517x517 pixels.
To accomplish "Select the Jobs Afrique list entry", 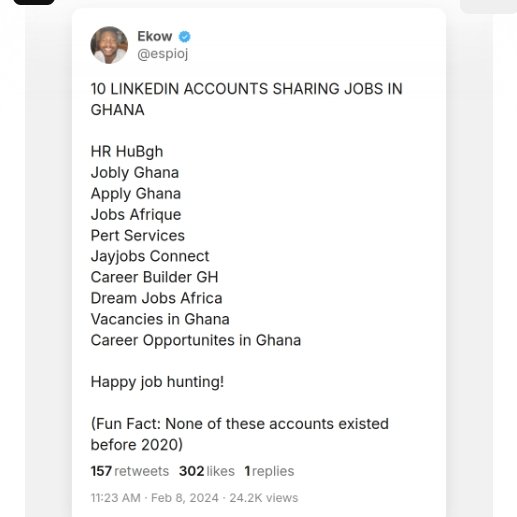I will click(x=136, y=214).
